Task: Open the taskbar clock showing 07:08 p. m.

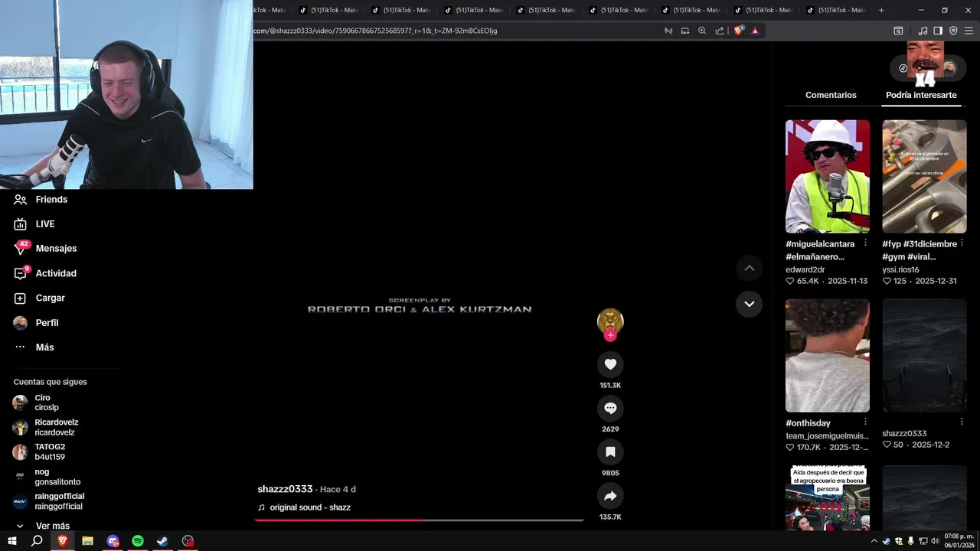Action: pyautogui.click(x=959, y=541)
